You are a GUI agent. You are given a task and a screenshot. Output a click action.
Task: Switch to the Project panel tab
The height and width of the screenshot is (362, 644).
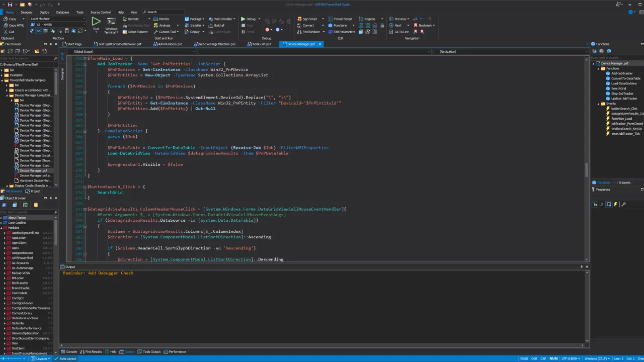pyautogui.click(x=33, y=191)
